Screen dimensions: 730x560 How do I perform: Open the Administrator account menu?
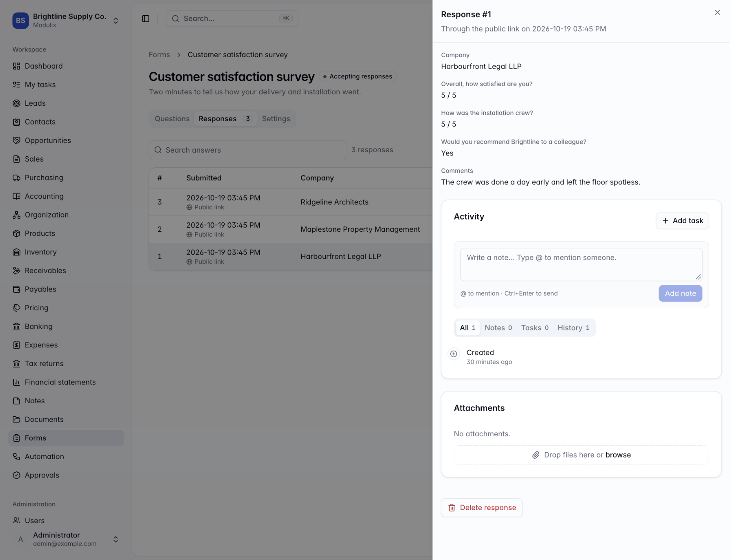66,539
